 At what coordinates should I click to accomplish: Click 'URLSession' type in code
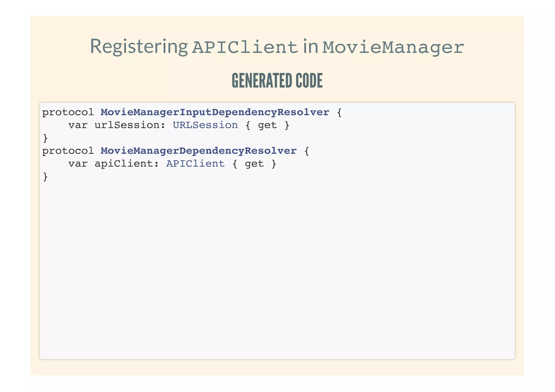[x=205, y=125]
